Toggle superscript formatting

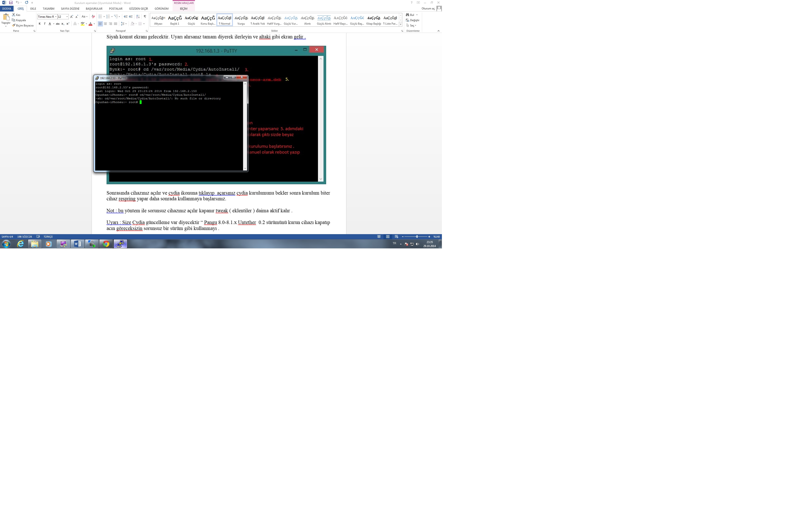68,24
